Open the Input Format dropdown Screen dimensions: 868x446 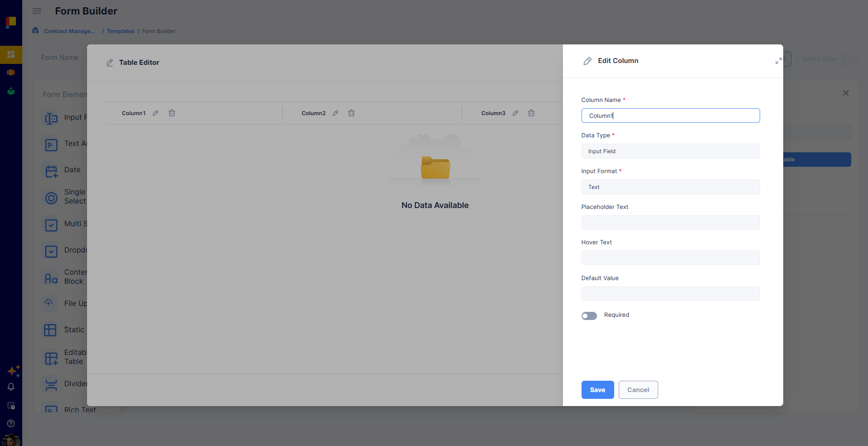[670, 187]
